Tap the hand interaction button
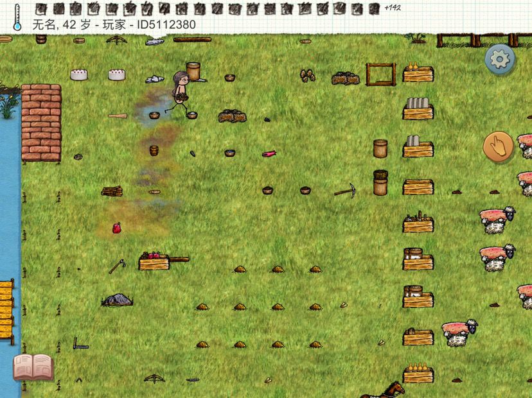Image resolution: width=532 pixels, height=398 pixels. (498, 146)
